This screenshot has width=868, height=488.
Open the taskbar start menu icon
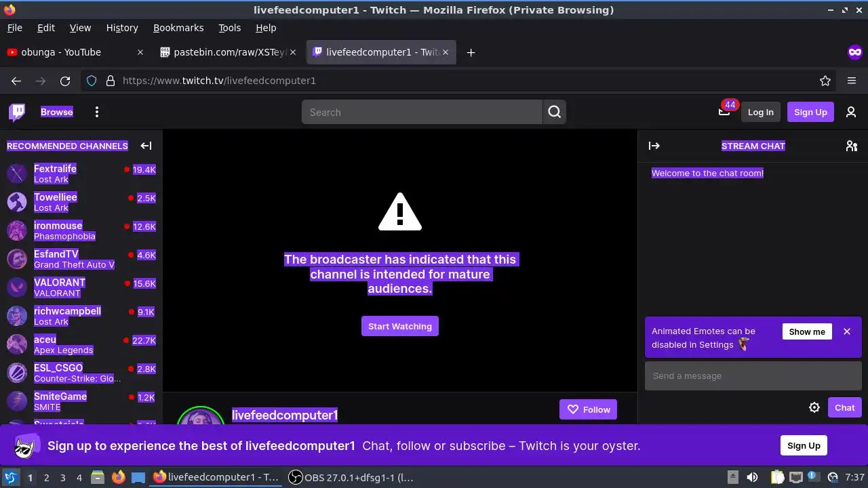point(10,477)
